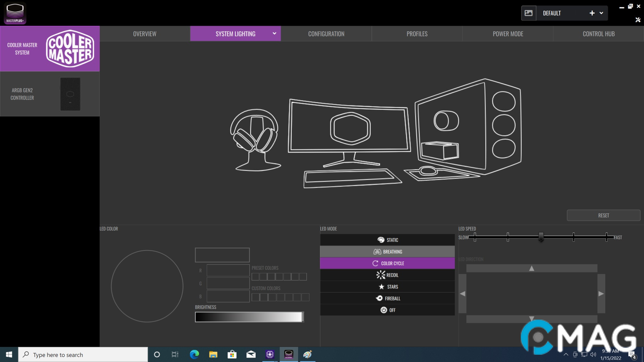Switch to the Configuration tab
Screen dimensions: 644x362
326,34
